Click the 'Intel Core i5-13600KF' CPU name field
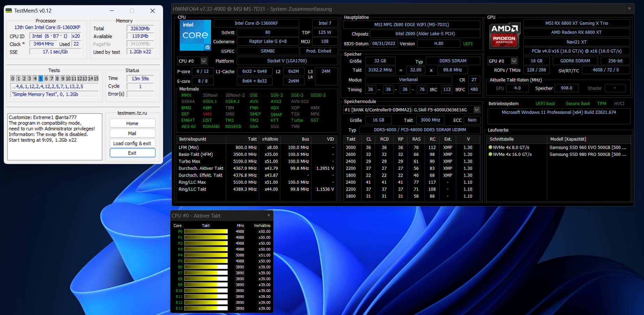This screenshot has height=315, width=644. click(256, 23)
